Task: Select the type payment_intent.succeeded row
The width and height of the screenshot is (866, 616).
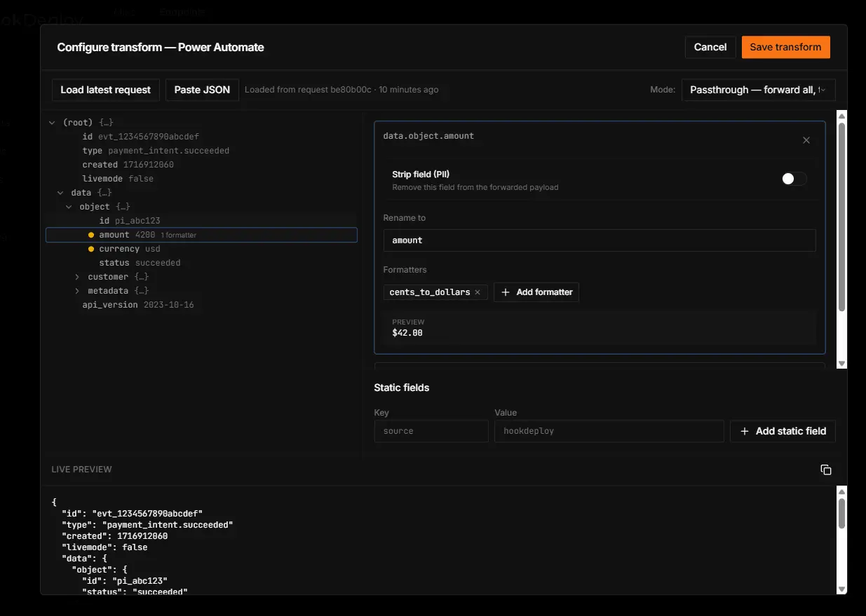Action: pyautogui.click(x=201, y=151)
